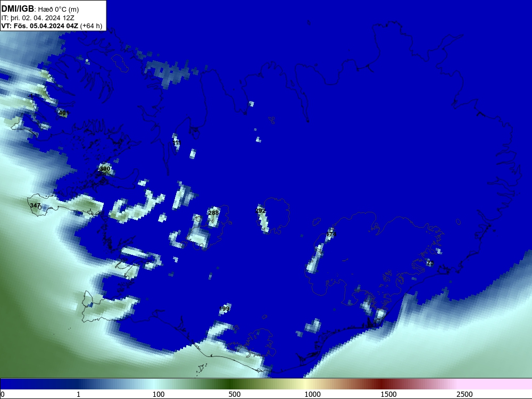Click the map value label 292
This screenshot has width=532, height=399.
point(260,211)
